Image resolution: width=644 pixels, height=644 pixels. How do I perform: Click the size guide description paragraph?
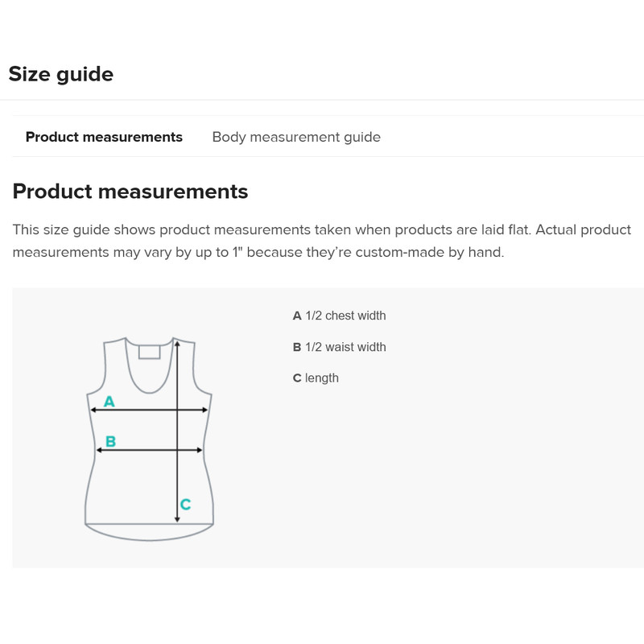click(320, 242)
